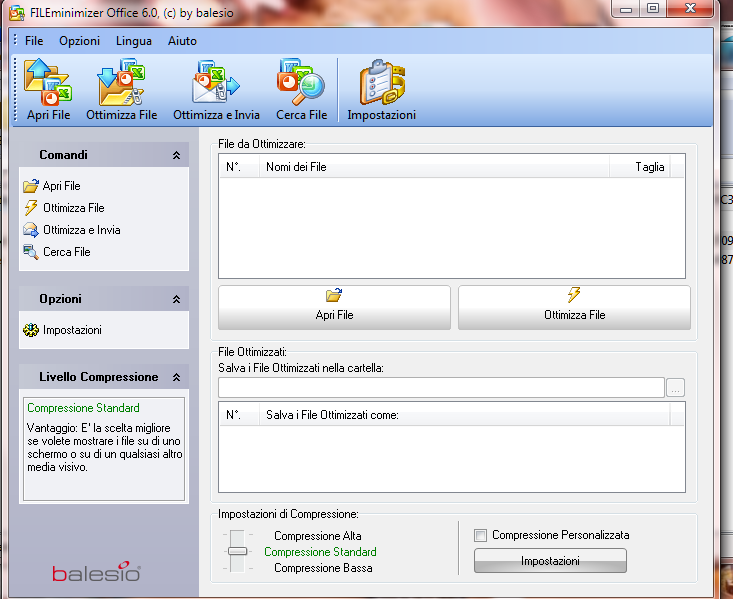Click the balesio logo

coord(96,571)
